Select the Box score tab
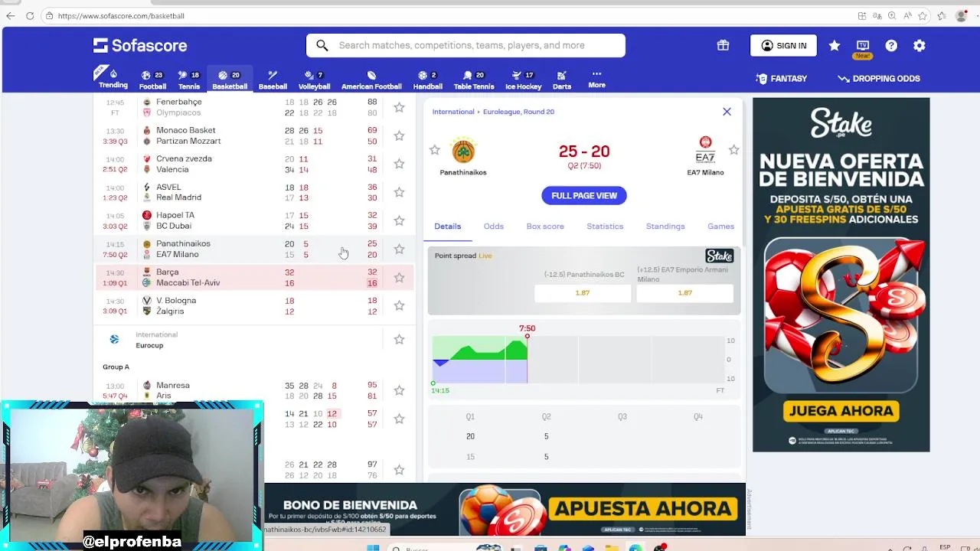Image resolution: width=980 pixels, height=551 pixels. [x=545, y=227]
